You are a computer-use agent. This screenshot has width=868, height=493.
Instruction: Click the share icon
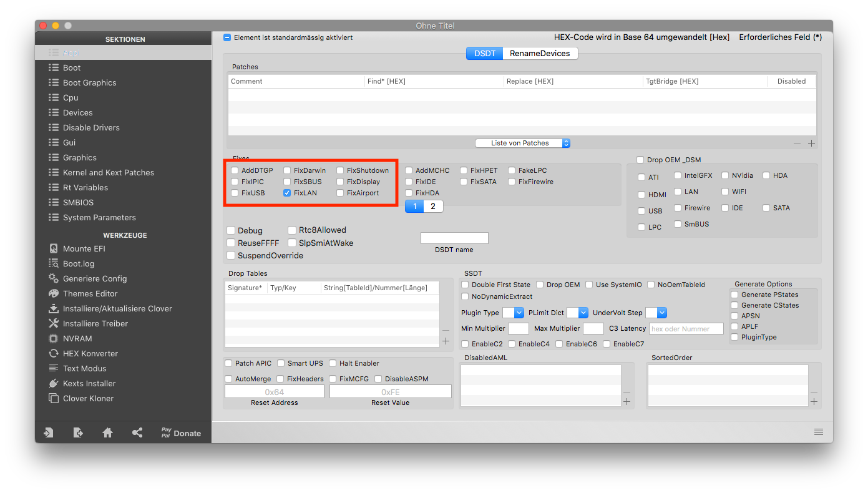(x=137, y=432)
